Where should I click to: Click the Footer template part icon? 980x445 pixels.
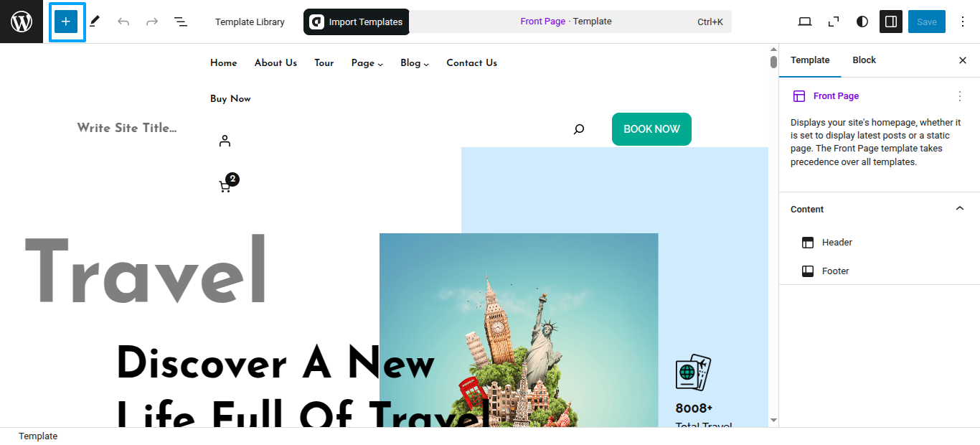[x=808, y=271]
